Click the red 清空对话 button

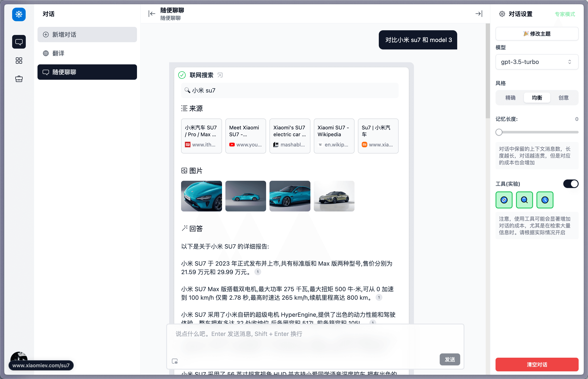click(537, 365)
